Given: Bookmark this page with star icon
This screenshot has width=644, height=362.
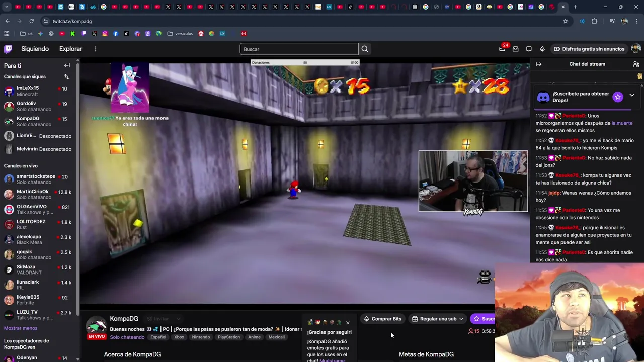Looking at the screenshot, I should point(566,21).
